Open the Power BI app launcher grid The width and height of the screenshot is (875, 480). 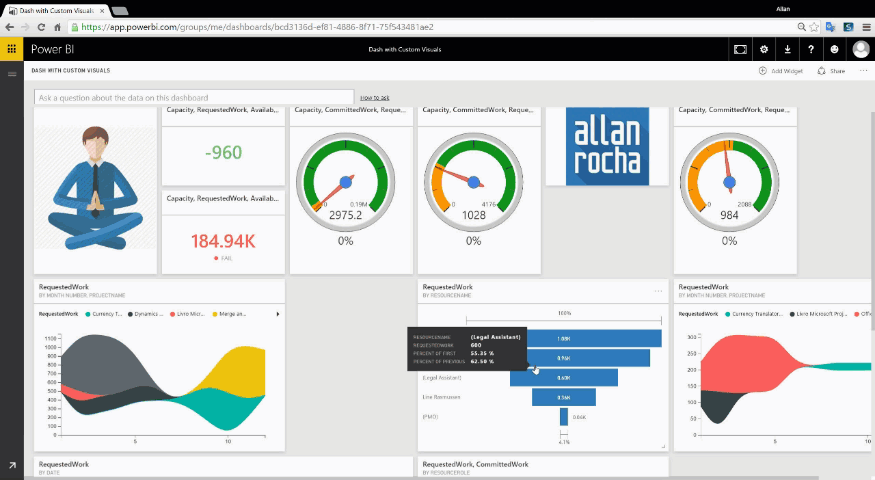(11, 49)
